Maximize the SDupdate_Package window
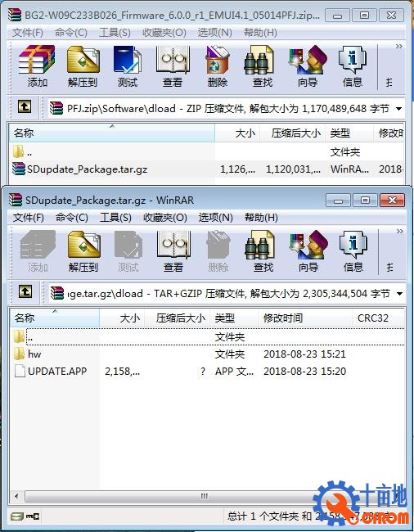Viewport: 414px width, 532px height. coord(365,201)
